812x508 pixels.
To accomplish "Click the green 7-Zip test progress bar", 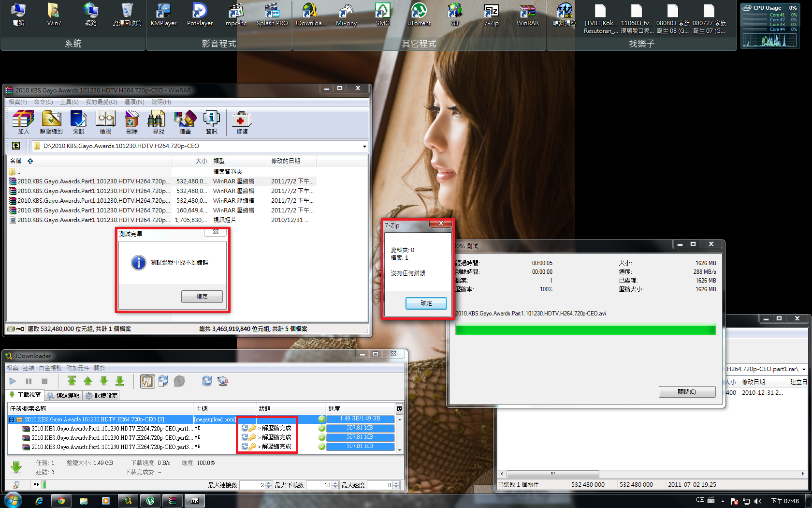I will coord(585,329).
